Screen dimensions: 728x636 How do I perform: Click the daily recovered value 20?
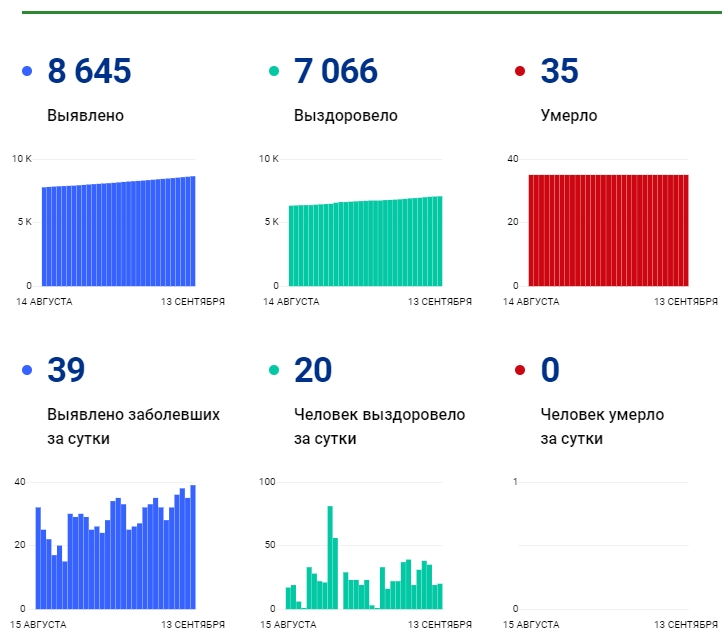pos(313,370)
